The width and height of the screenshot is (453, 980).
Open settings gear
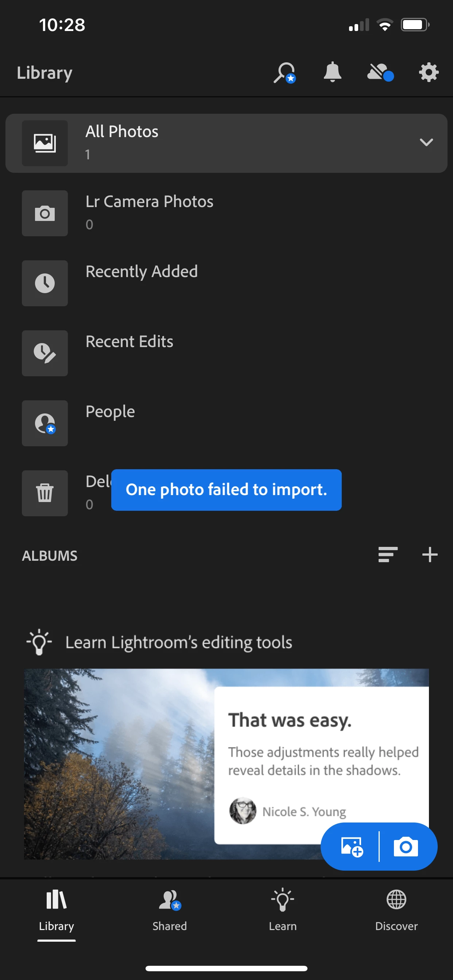tap(429, 72)
